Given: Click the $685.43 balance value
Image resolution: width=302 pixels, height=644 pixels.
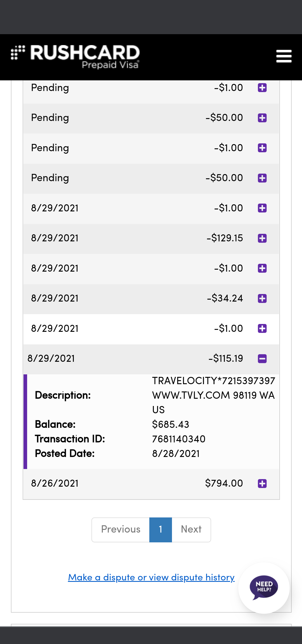Looking at the screenshot, I should (x=171, y=424).
